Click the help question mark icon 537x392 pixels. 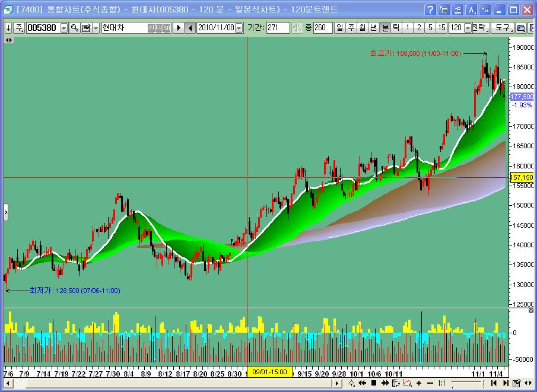[431, 10]
